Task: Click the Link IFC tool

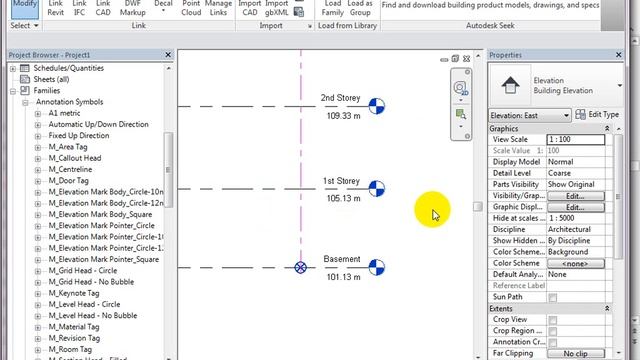Action: coord(80,8)
